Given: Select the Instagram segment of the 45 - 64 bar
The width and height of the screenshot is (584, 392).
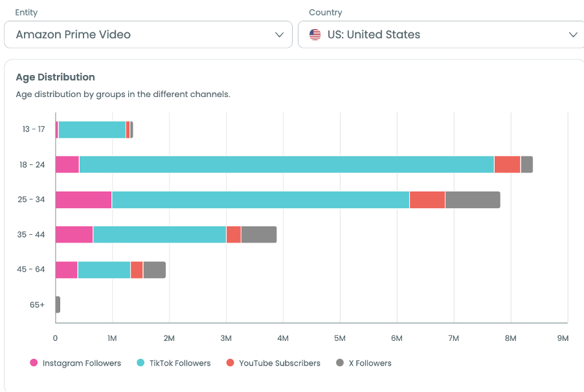Looking at the screenshot, I should pos(67,270).
